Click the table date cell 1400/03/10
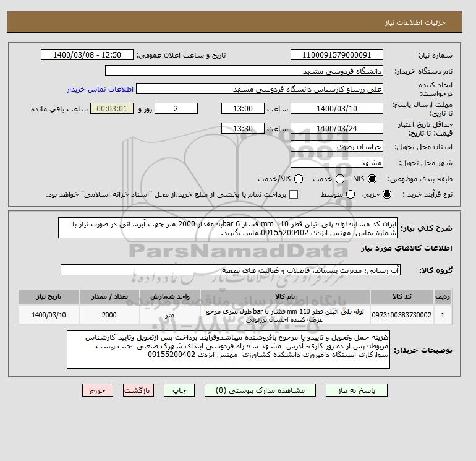Viewport: 476px width, 461px height. 49,315
